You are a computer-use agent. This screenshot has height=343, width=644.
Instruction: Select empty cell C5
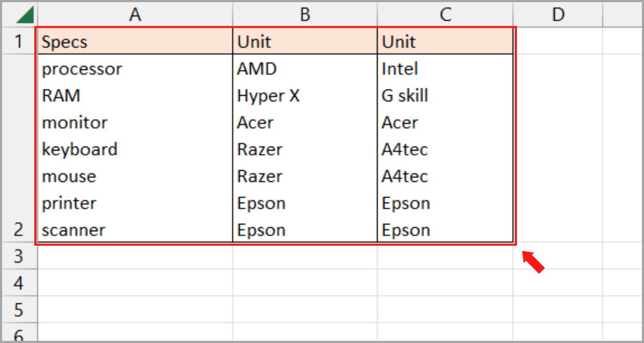[x=445, y=310]
